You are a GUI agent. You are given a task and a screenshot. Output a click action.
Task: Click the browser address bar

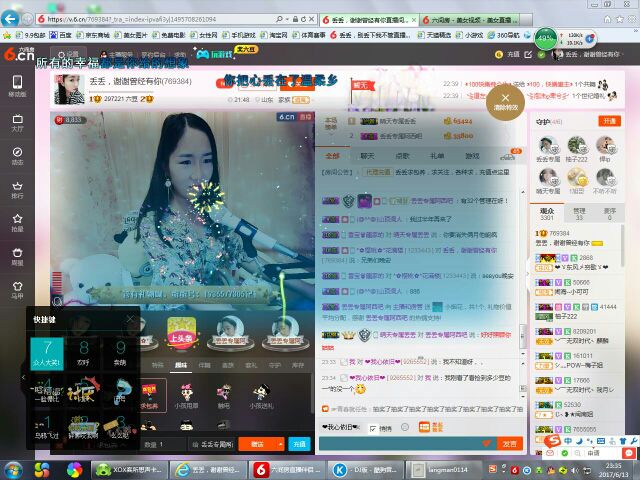[155, 19]
